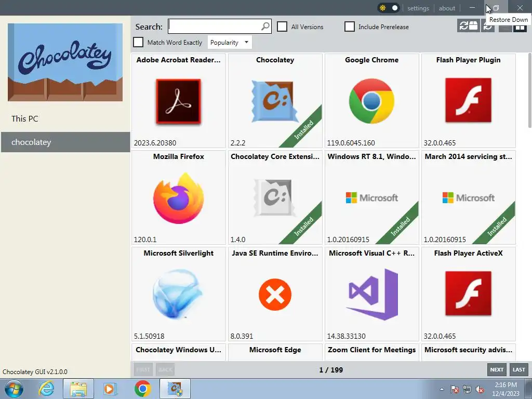Launch Google Chrome from taskbar
The height and width of the screenshot is (399, 532).
click(x=142, y=389)
